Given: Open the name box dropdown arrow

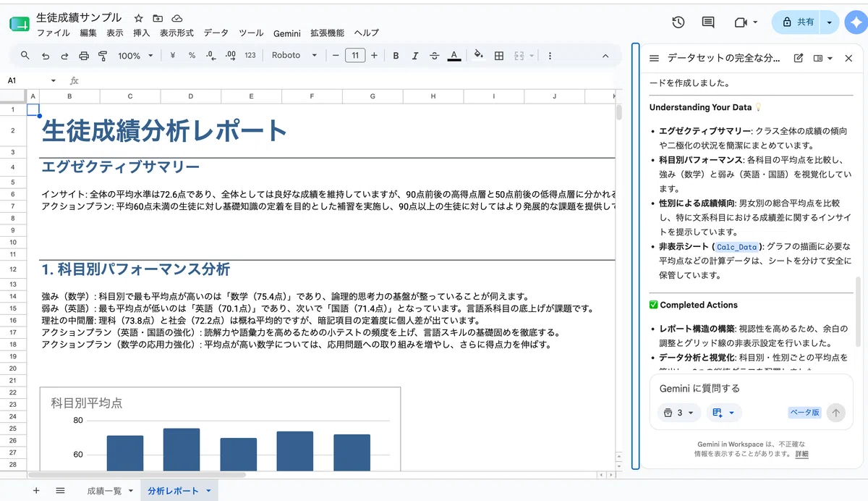Looking at the screenshot, I should (x=53, y=81).
